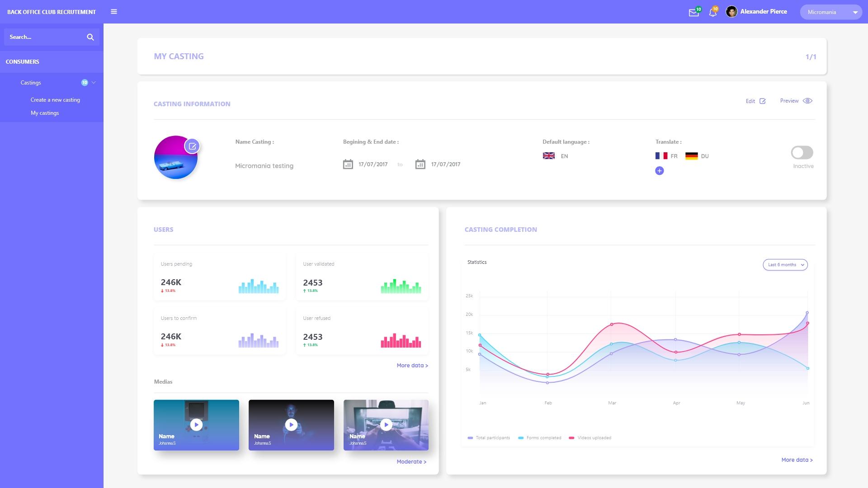This screenshot has height=488, width=868.
Task: Click the notifications bell icon
Action: pyautogui.click(x=713, y=12)
